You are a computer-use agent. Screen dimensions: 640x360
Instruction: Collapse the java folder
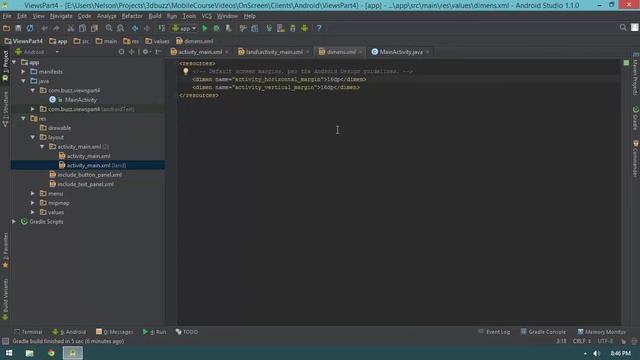[24, 81]
